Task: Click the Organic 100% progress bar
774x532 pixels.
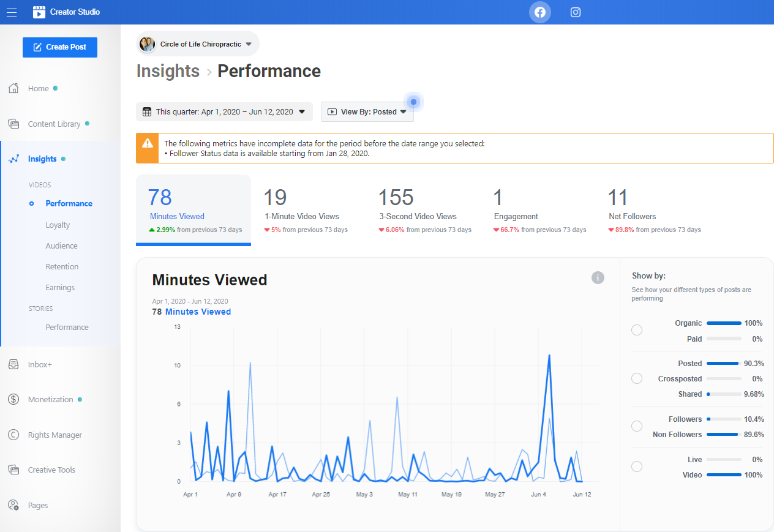Action: 724,323
